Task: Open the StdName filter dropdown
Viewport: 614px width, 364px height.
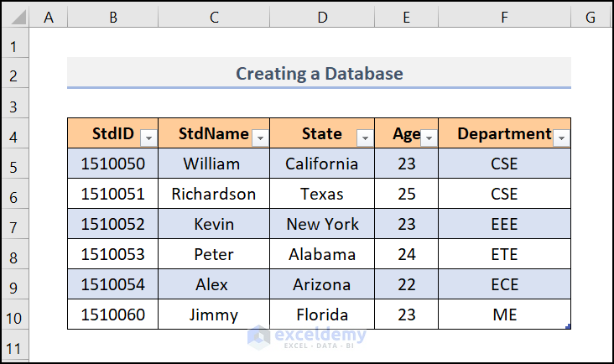Action: [260, 138]
